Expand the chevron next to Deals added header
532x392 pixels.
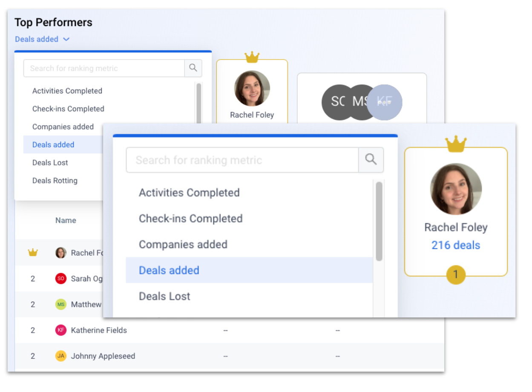pos(66,39)
